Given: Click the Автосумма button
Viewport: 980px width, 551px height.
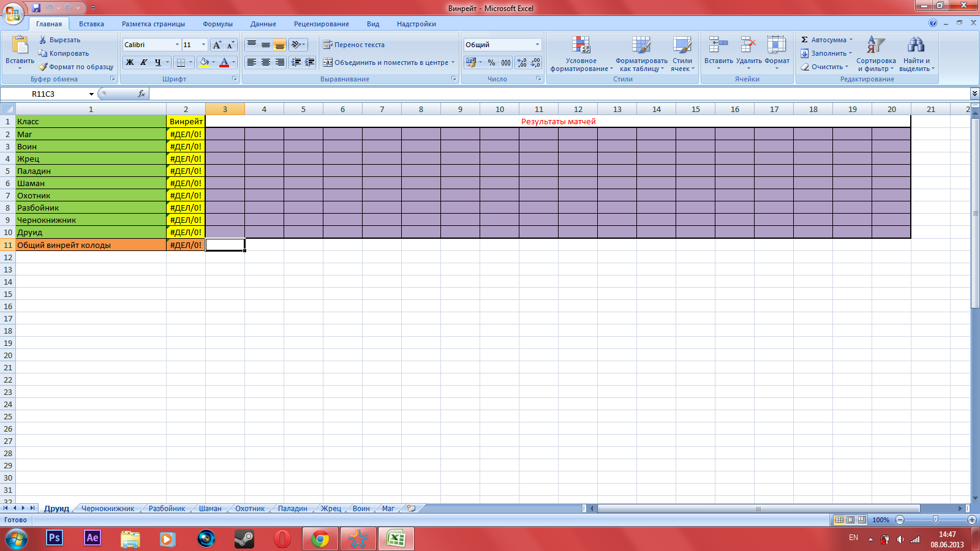Looking at the screenshot, I should point(826,40).
